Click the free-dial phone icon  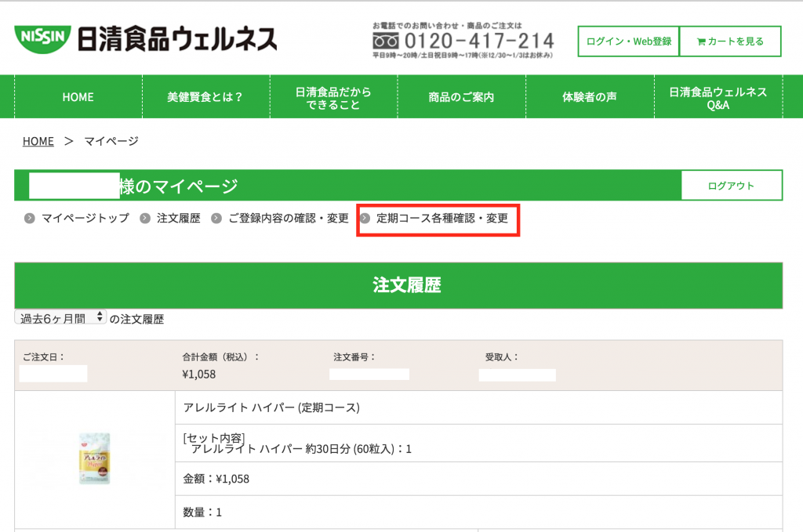point(386,41)
